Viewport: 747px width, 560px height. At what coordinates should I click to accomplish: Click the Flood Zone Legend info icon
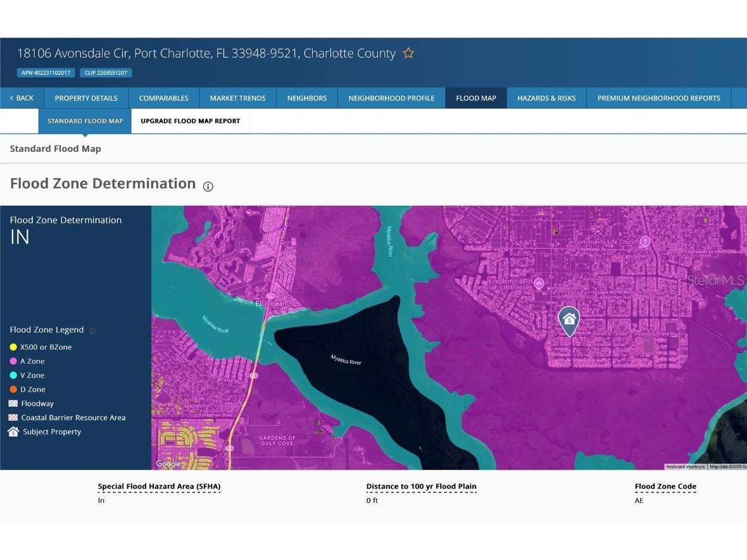(x=92, y=330)
